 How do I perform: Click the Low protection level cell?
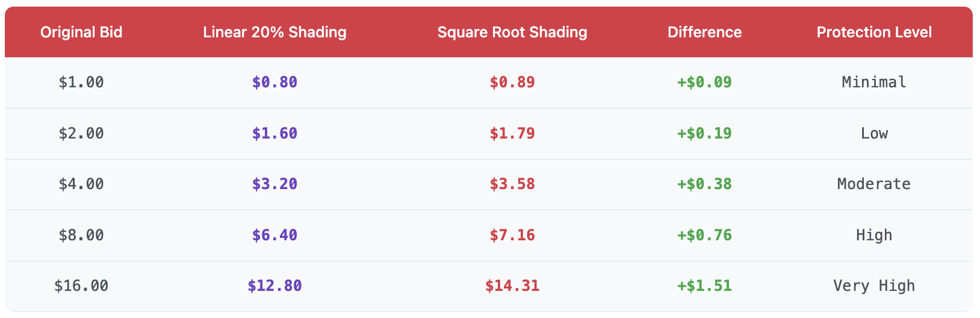pos(874,133)
